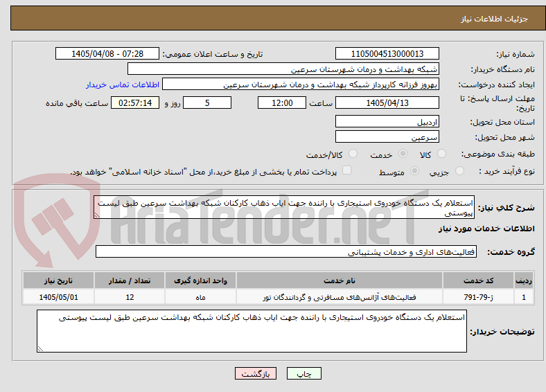This screenshot has width=546, height=392.
Task: Click the delivery city field سرعین
Action: 387,136
